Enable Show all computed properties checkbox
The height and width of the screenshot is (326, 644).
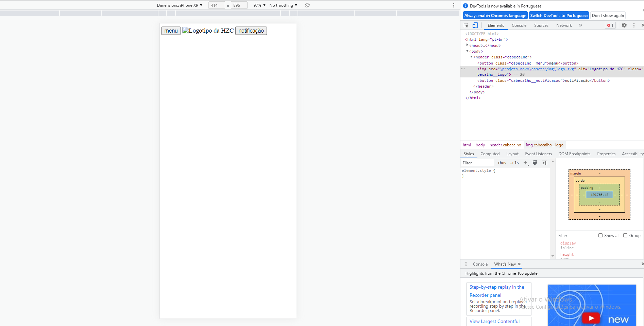click(x=600, y=236)
